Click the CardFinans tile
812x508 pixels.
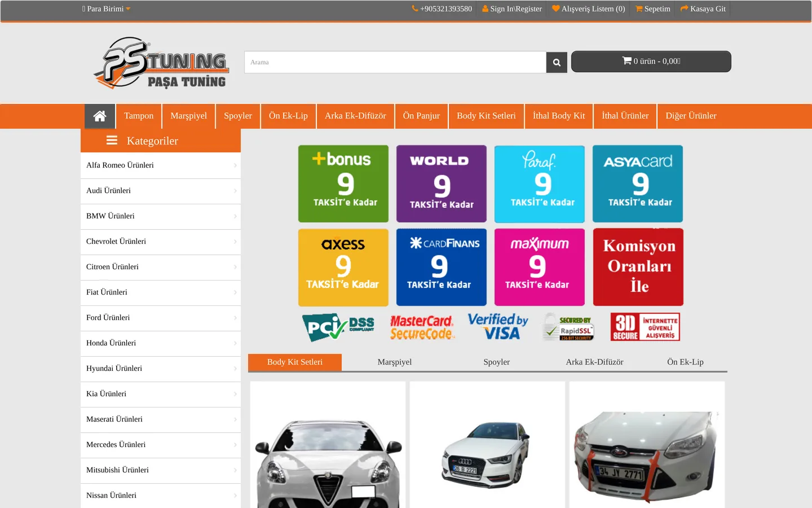442,268
